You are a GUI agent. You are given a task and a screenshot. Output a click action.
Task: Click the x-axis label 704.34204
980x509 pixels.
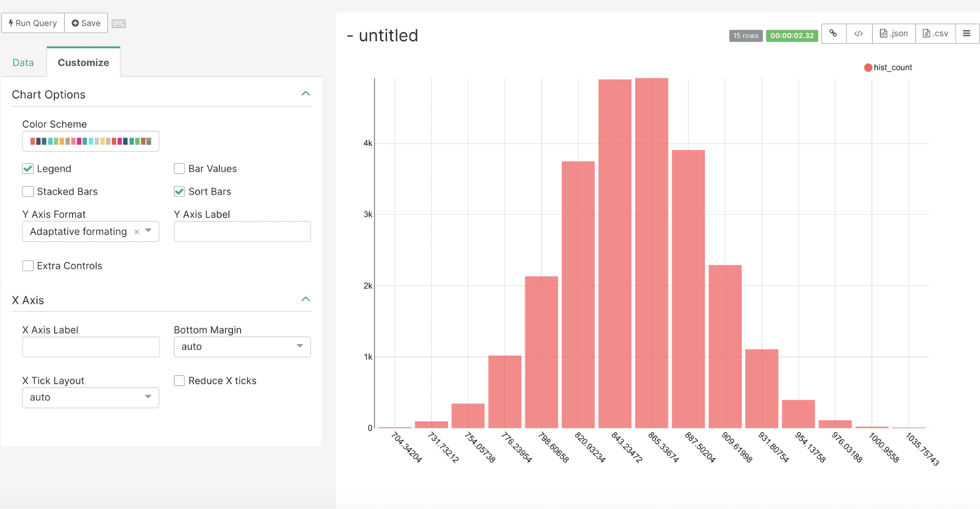[x=406, y=447]
